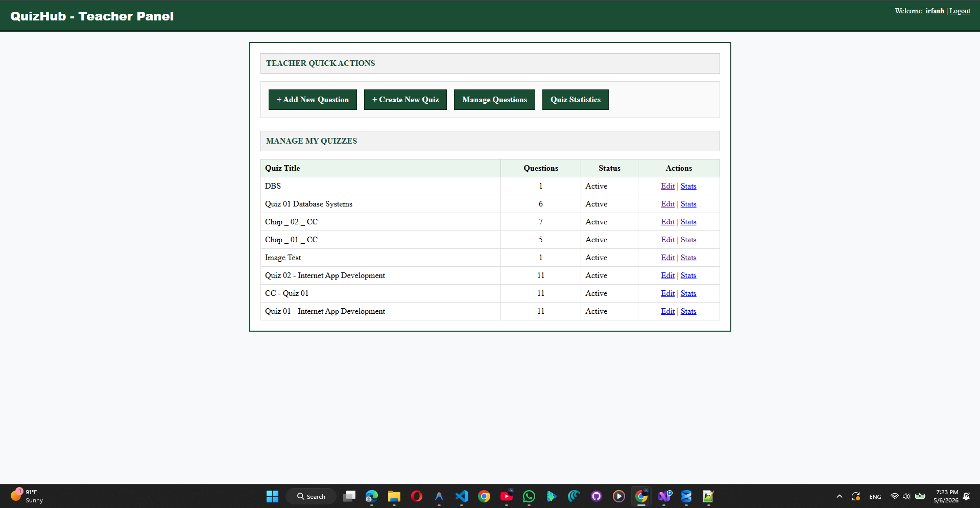Open Quiz Statistics
This screenshot has height=508, width=980.
[x=576, y=100]
